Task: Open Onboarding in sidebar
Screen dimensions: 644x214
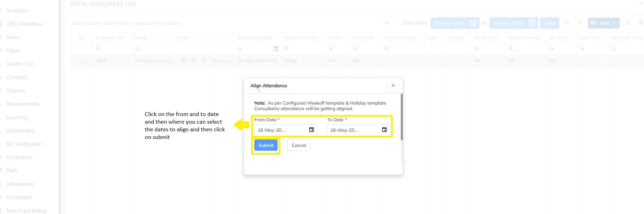Action: [21, 131]
